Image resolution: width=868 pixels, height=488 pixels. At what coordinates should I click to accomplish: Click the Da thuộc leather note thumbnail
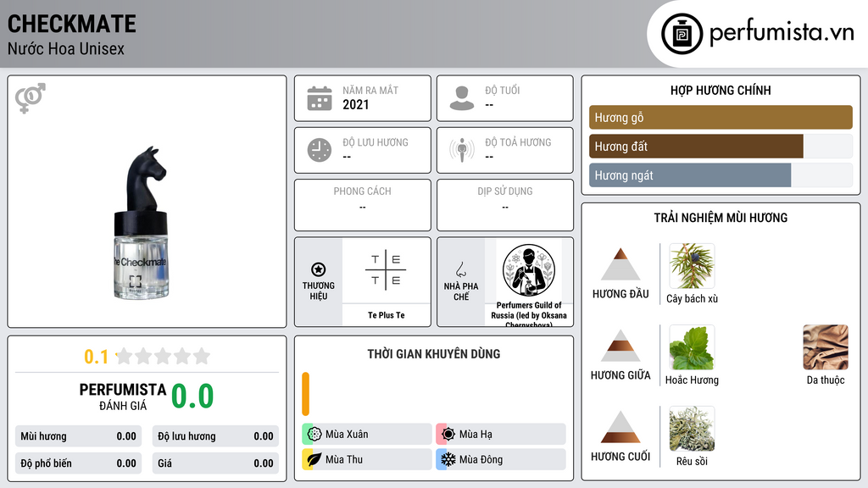pyautogui.click(x=826, y=347)
